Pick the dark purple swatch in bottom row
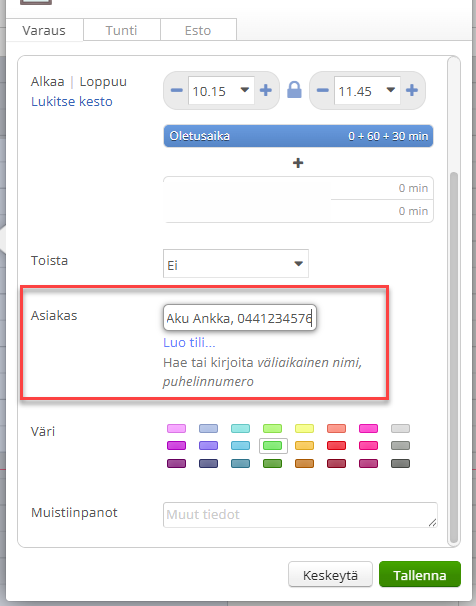Image resolution: width=476 pixels, height=606 pixels. pos(177,463)
